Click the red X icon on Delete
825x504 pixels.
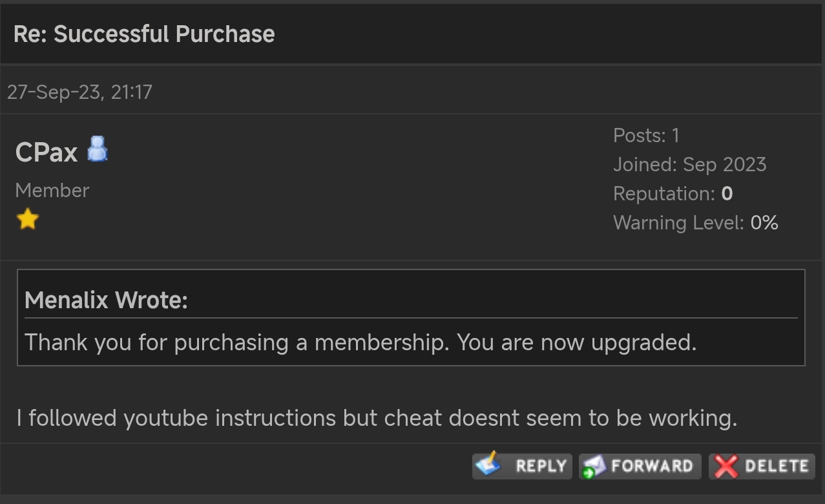pyautogui.click(x=726, y=466)
